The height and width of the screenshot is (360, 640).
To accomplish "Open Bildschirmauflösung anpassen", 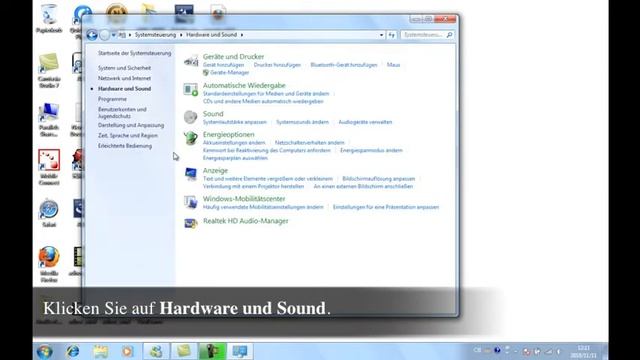I will point(378,179).
